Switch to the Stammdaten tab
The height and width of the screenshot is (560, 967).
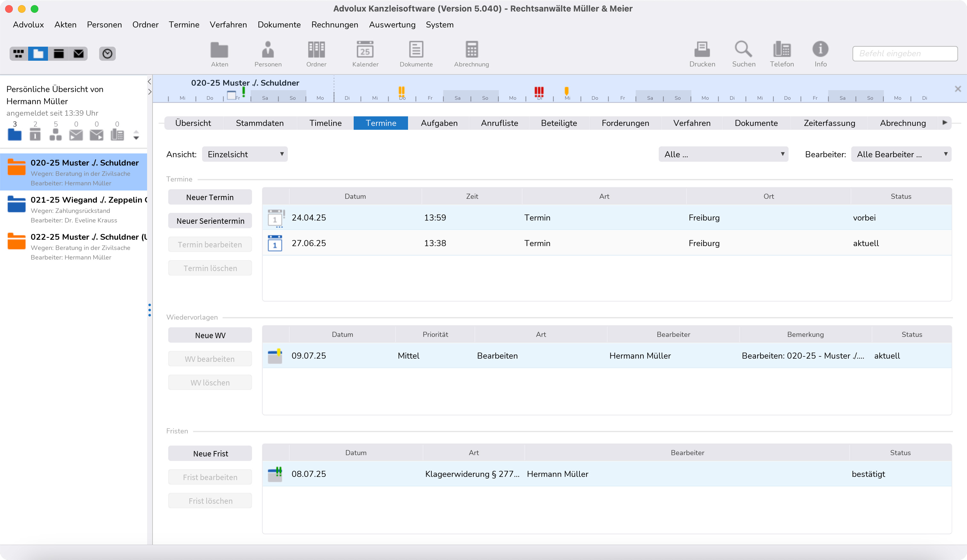(x=260, y=123)
